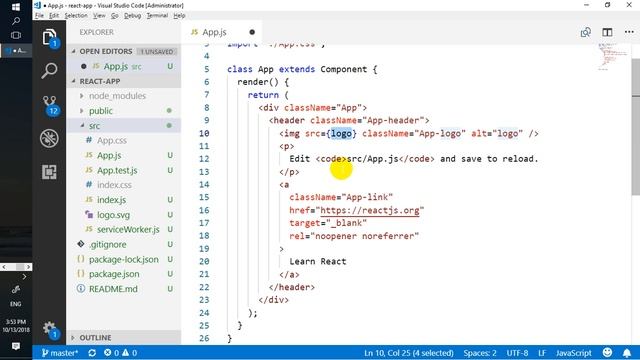Open the Go menu
This screenshot has width=640, height=360.
pos(115,16)
